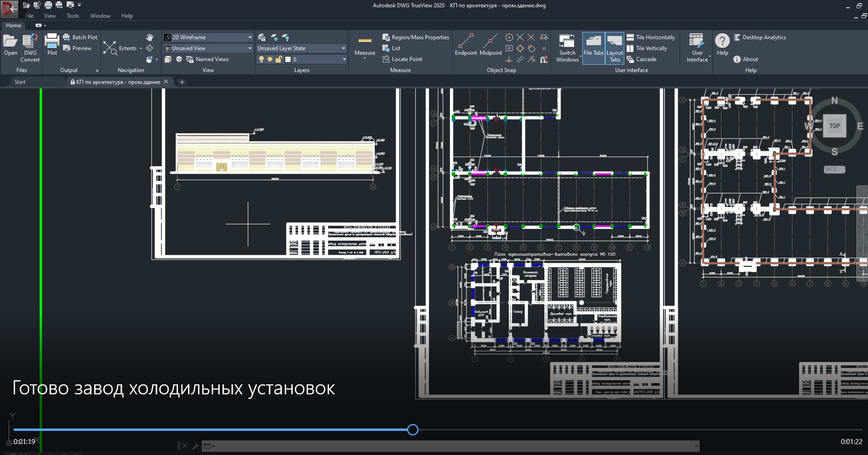Click the video progress slider handle
The image size is (868, 455).
pyautogui.click(x=413, y=429)
